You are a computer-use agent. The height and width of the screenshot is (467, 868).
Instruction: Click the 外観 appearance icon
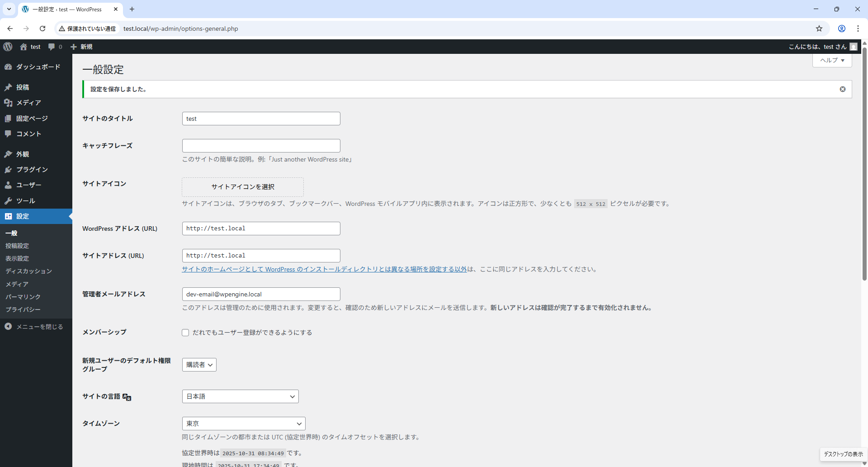8,154
